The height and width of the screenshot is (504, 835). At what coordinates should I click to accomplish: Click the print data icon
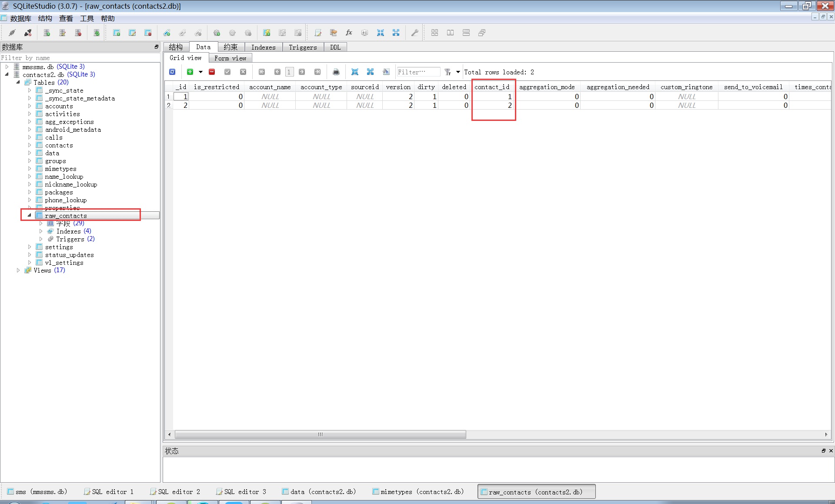(336, 72)
